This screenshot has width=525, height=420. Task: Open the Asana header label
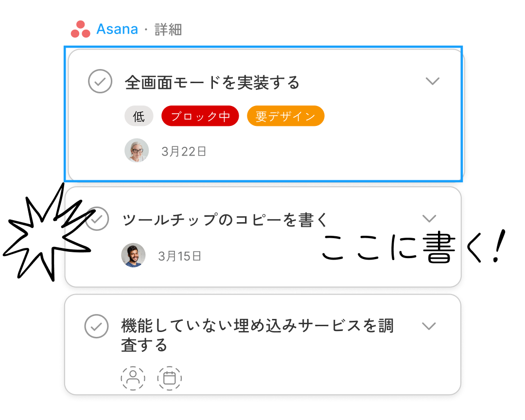point(117,29)
